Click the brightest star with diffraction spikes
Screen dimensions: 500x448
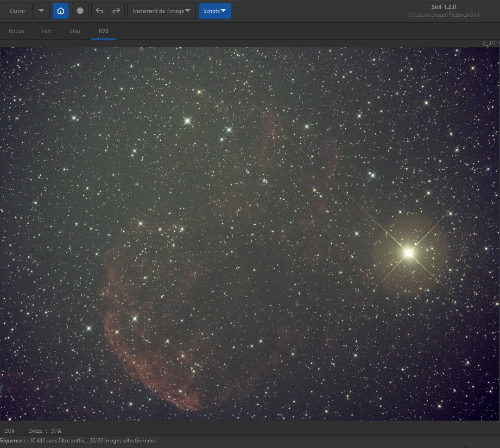coord(409,253)
